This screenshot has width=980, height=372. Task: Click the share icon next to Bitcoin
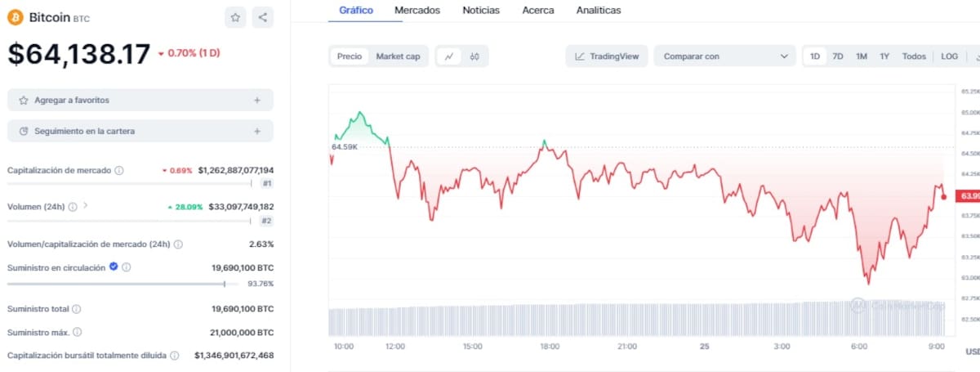[262, 17]
